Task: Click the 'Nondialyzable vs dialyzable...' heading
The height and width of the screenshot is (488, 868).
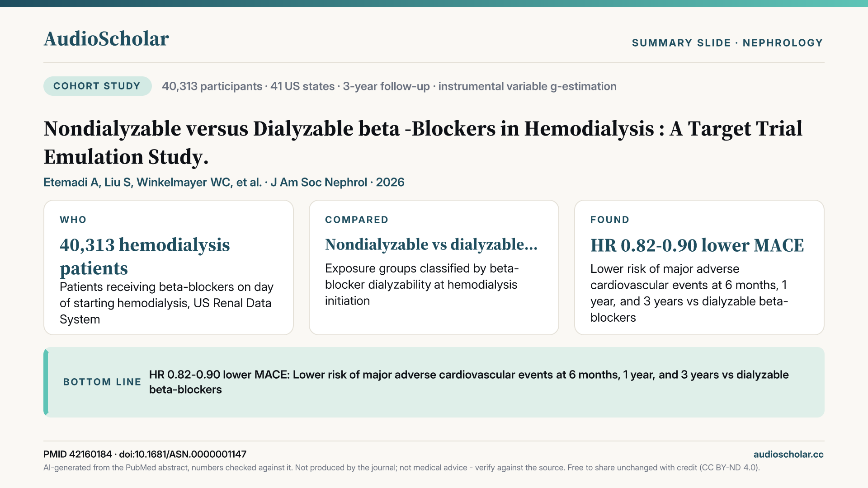Action: pyautogui.click(x=431, y=244)
